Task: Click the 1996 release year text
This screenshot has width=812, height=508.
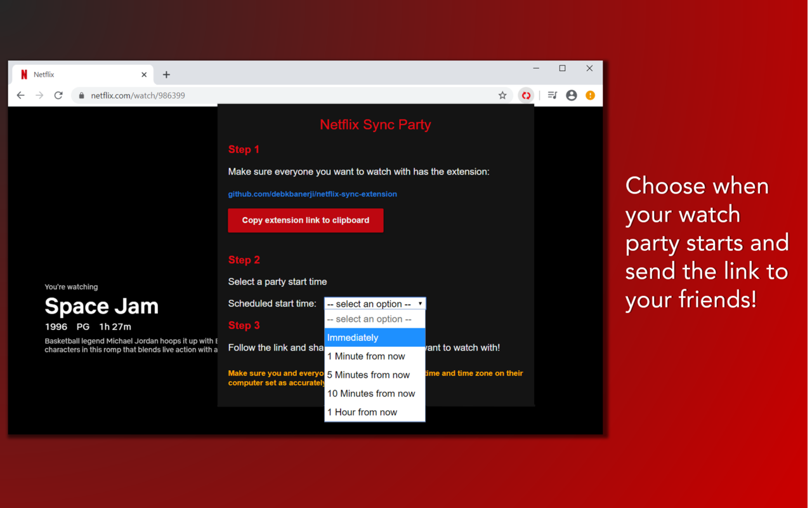Action: click(x=56, y=326)
